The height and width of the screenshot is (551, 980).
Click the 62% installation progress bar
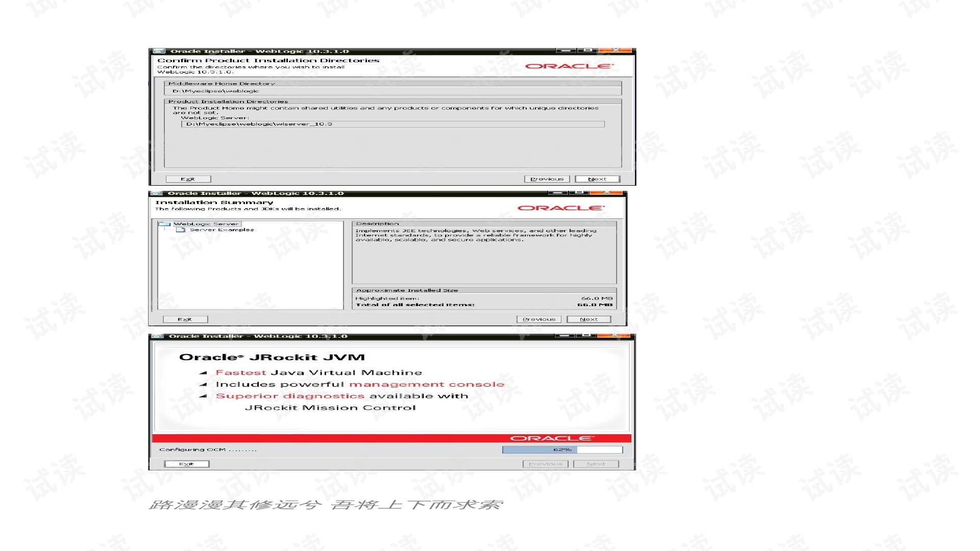[562, 450]
